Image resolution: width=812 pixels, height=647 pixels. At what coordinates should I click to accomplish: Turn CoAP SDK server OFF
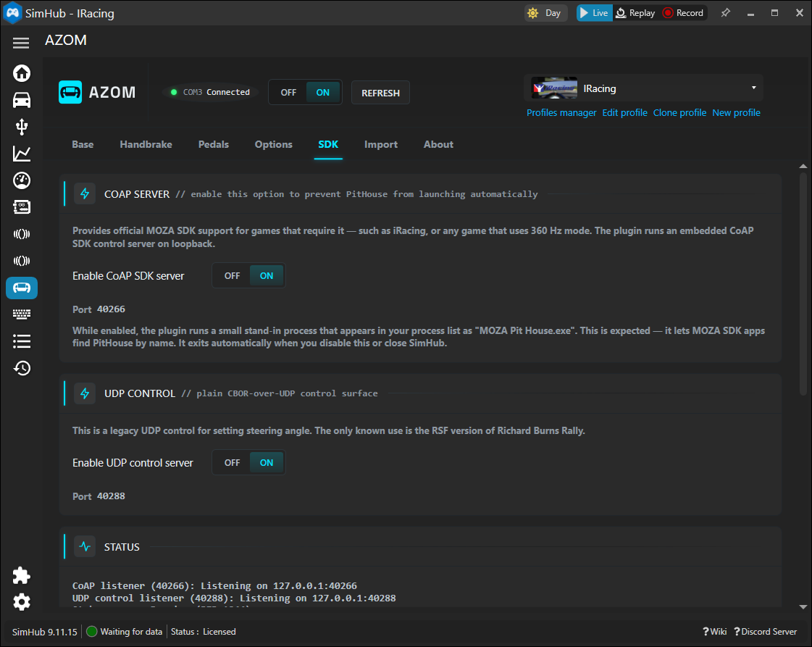(x=232, y=275)
